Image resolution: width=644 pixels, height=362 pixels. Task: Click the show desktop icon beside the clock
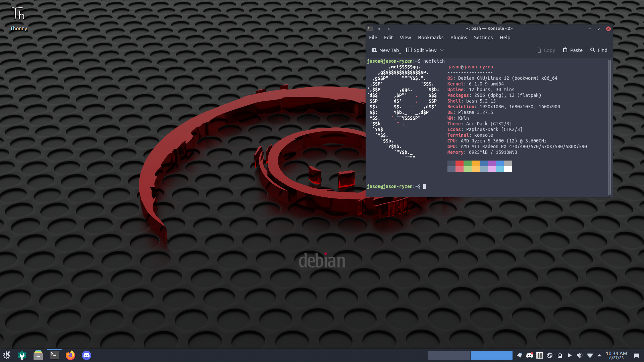click(637, 356)
